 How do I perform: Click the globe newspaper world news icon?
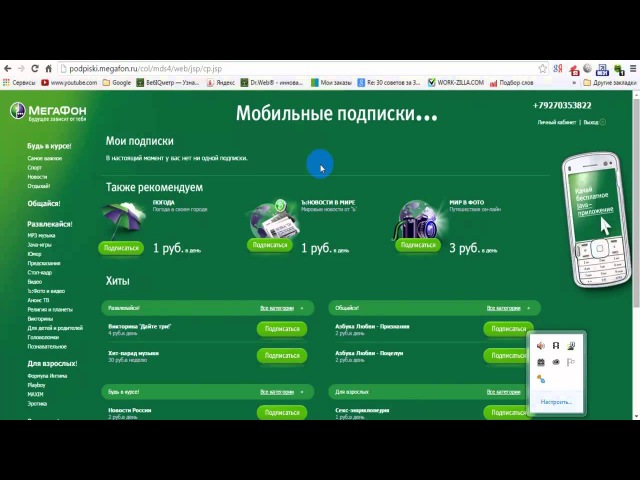pyautogui.click(x=270, y=218)
